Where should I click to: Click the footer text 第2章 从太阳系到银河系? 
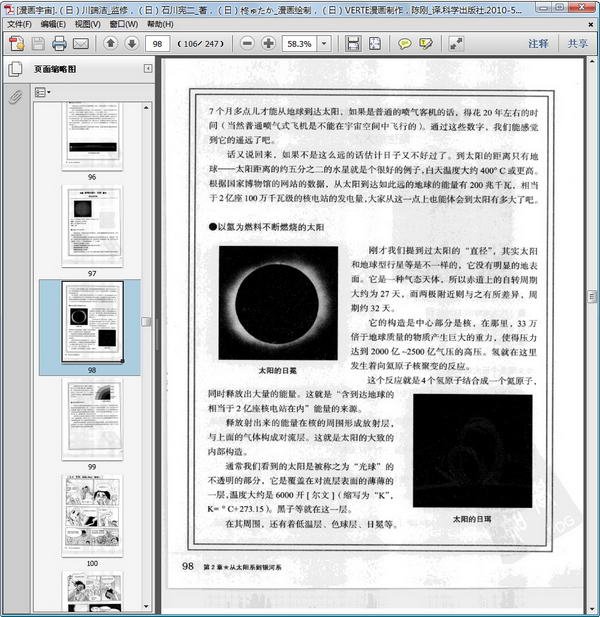[242, 567]
